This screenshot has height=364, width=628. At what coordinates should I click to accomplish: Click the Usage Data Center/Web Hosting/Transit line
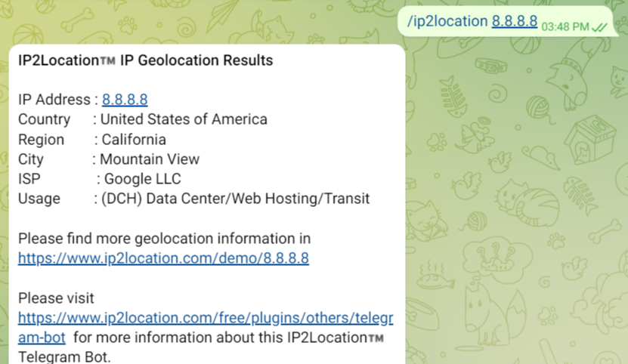coord(193,199)
